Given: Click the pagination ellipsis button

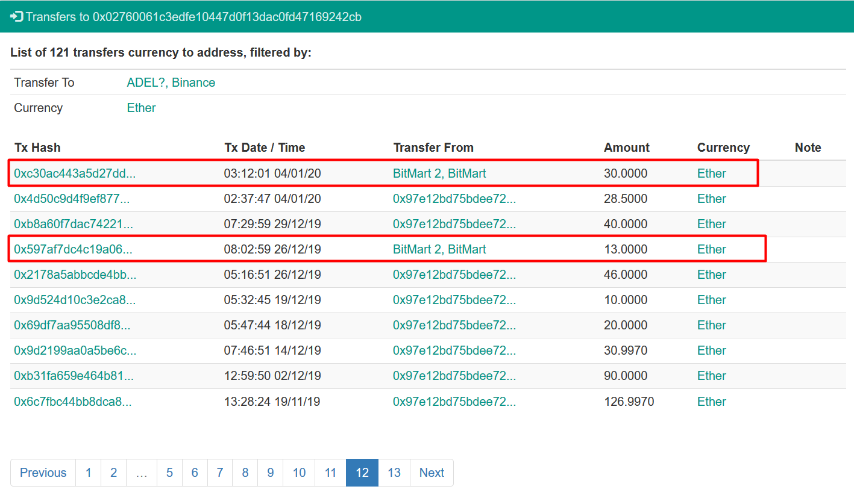Looking at the screenshot, I should pos(142,473).
